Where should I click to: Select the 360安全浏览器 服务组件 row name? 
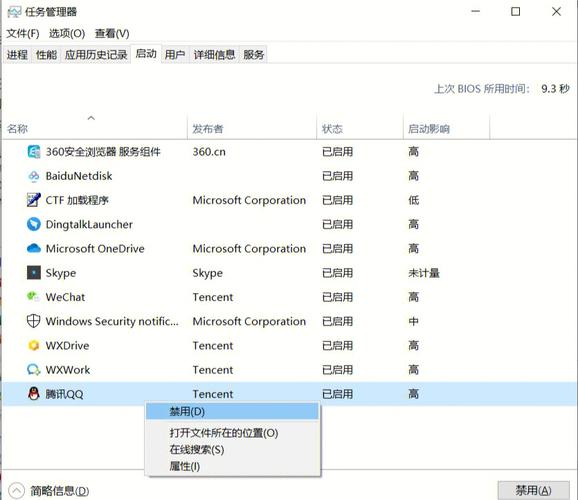(103, 152)
